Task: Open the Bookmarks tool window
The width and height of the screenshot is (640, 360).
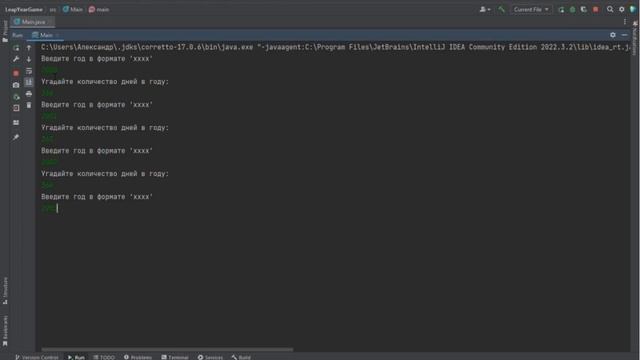Action: point(5,331)
